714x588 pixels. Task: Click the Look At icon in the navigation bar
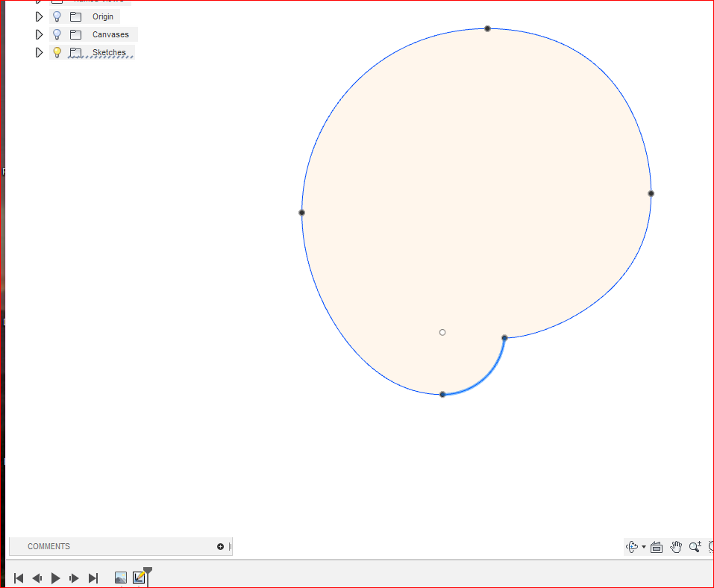(x=657, y=546)
